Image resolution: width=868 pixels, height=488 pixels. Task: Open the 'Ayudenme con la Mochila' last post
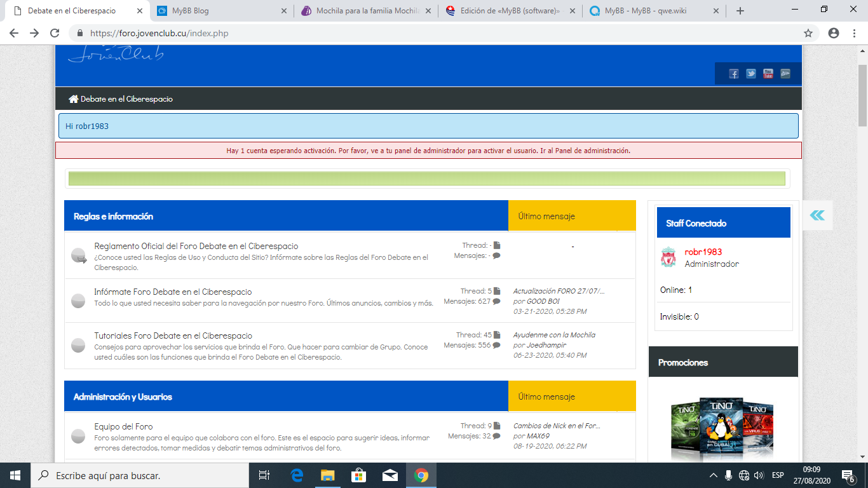click(x=554, y=335)
